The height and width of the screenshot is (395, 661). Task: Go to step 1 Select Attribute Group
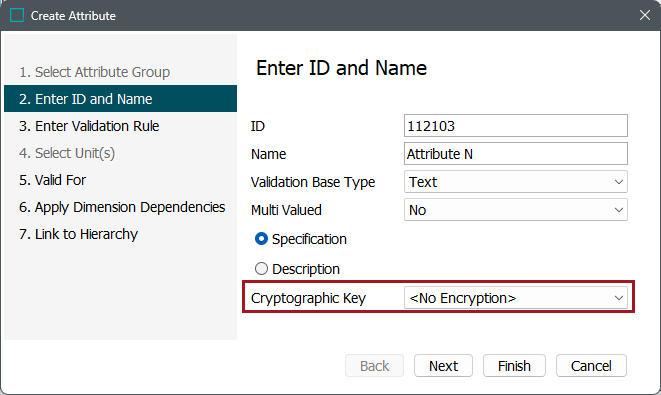[94, 72]
